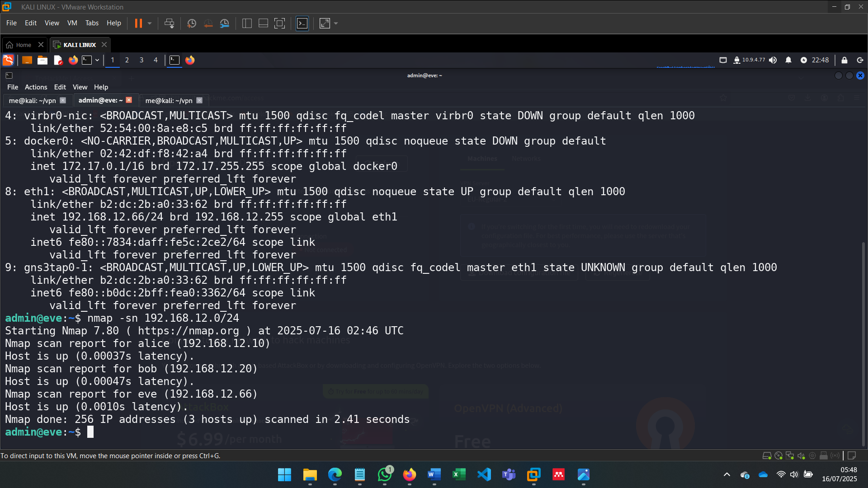This screenshot has width=868, height=488.
Task: Show hidden Windows tray icons
Action: coord(727,475)
